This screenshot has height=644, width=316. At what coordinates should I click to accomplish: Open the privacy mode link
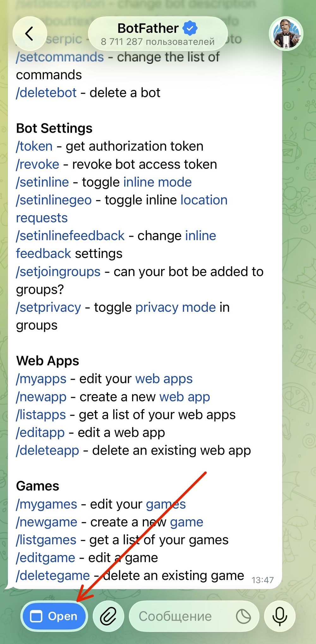[x=176, y=307]
